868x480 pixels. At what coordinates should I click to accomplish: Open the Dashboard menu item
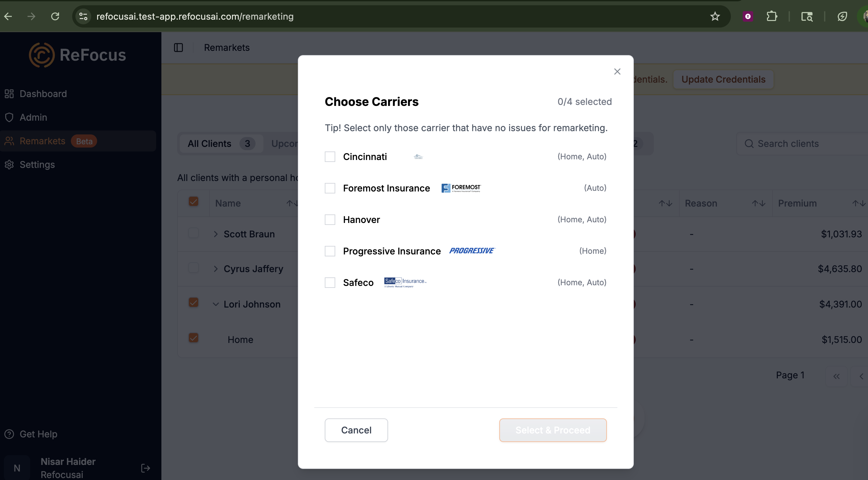point(43,94)
